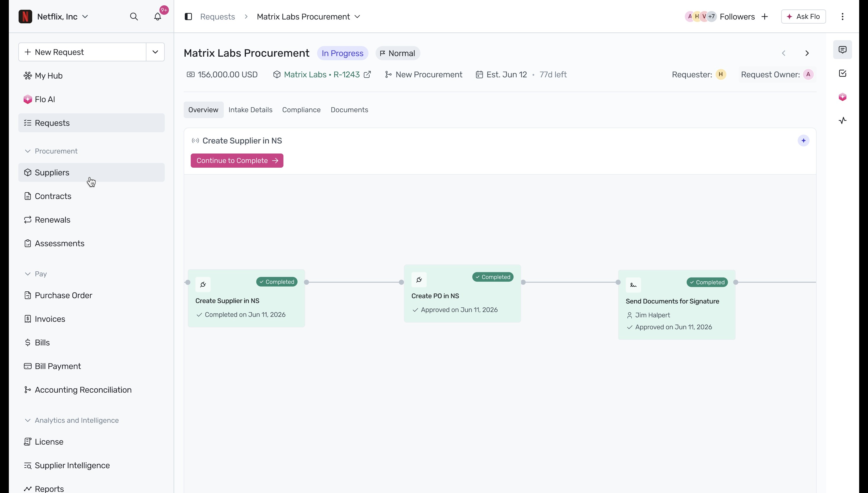Click the sparkle AI icon in step panel

click(804, 141)
